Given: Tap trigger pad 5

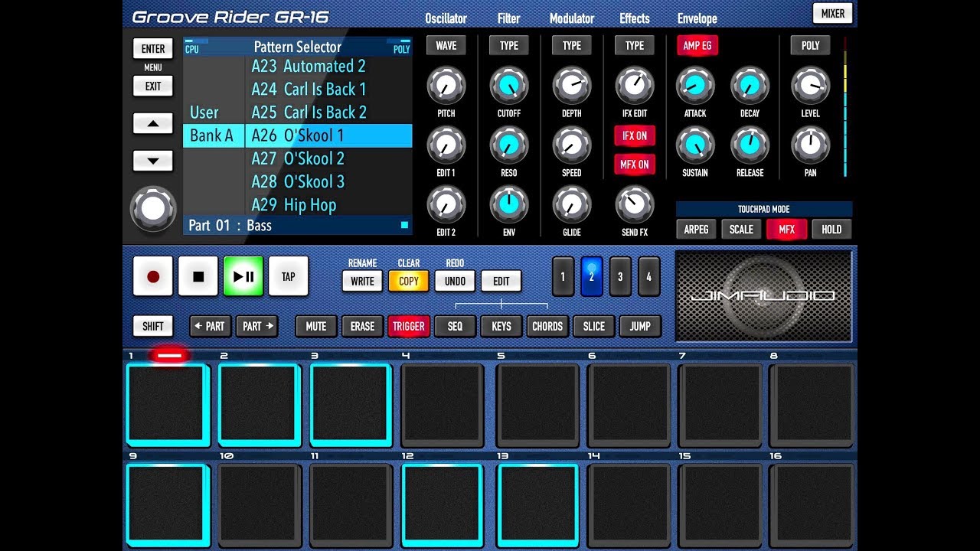Looking at the screenshot, I should (x=536, y=406).
